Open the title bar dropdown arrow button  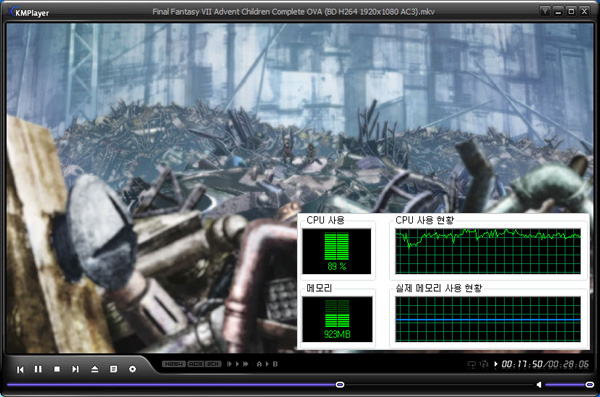545,11
